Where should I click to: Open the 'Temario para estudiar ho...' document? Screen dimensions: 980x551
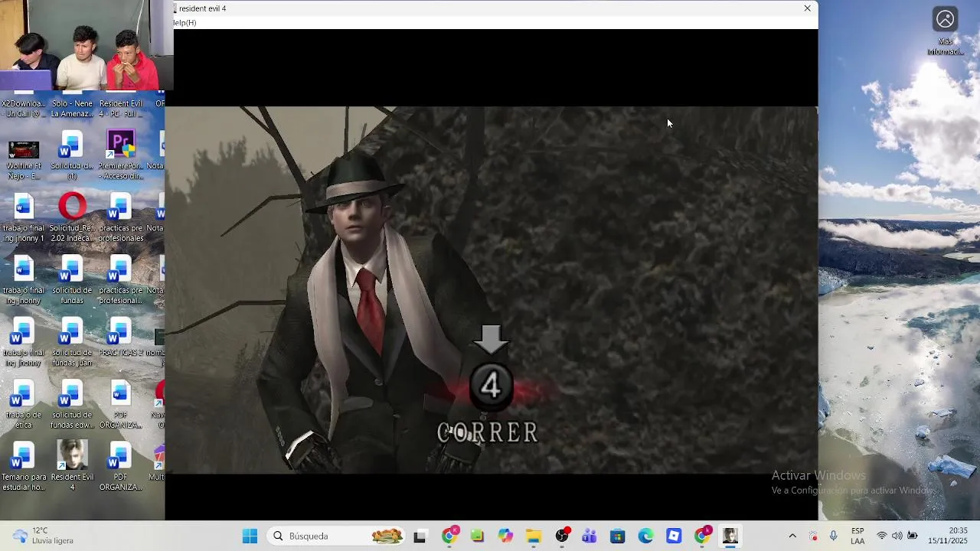click(24, 466)
